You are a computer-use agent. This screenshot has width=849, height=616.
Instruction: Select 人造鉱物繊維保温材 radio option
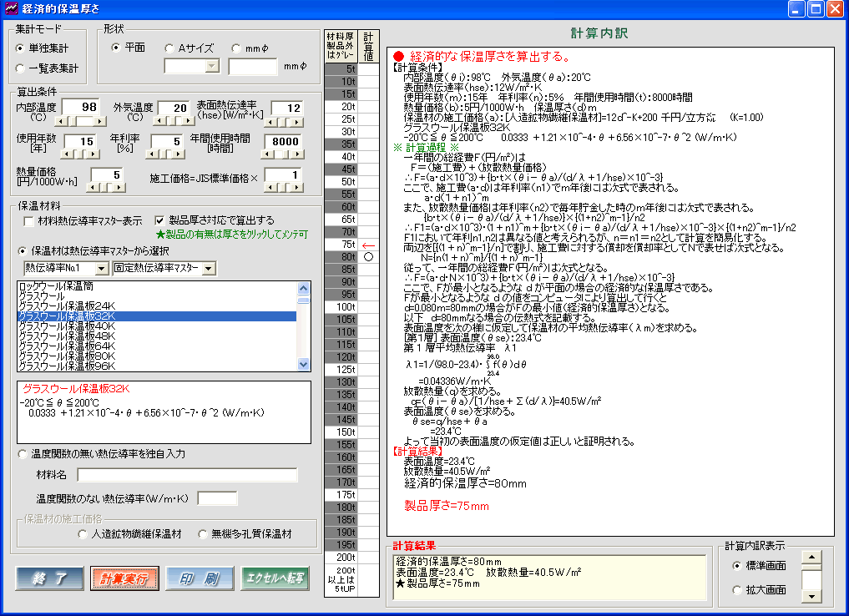82,534
